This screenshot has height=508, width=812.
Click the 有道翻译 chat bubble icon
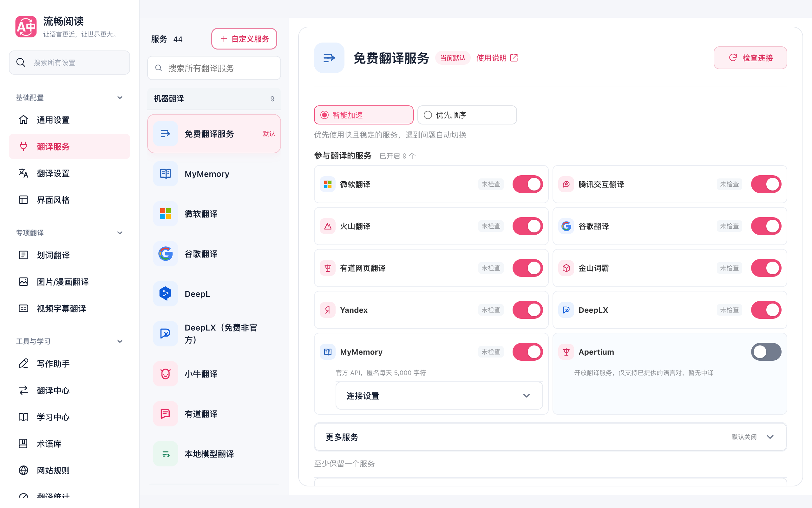166,414
